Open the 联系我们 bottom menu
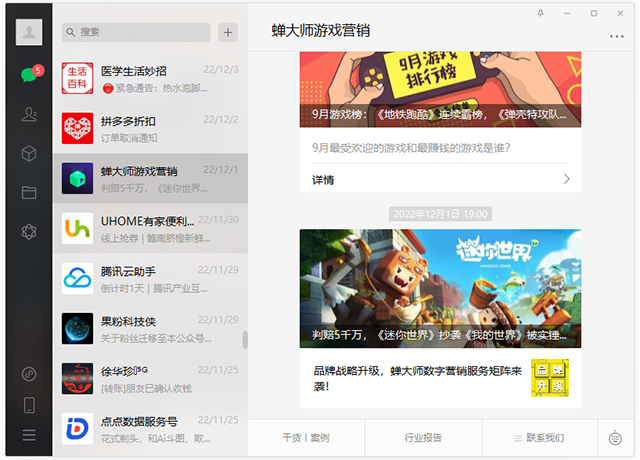The image size is (640, 460). tap(540, 438)
